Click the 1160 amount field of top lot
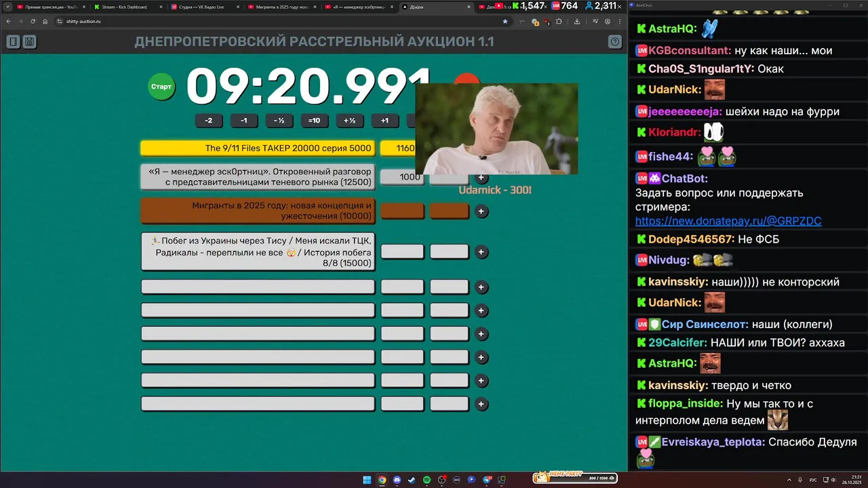The height and width of the screenshot is (488, 868). click(x=398, y=148)
